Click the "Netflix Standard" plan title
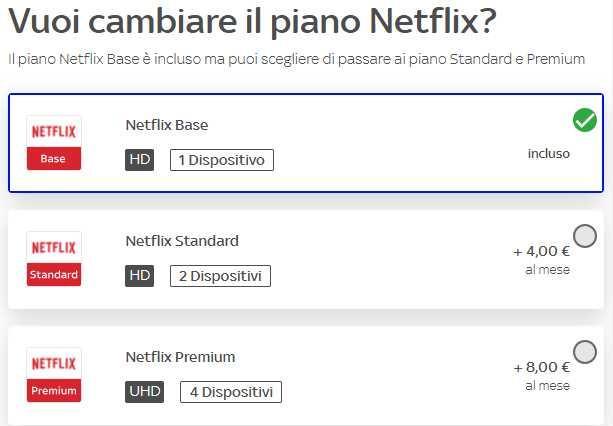This screenshot has height=426, width=613. (x=182, y=241)
